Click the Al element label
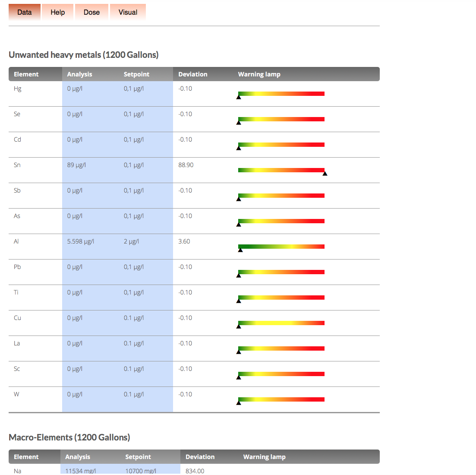 coord(16,242)
